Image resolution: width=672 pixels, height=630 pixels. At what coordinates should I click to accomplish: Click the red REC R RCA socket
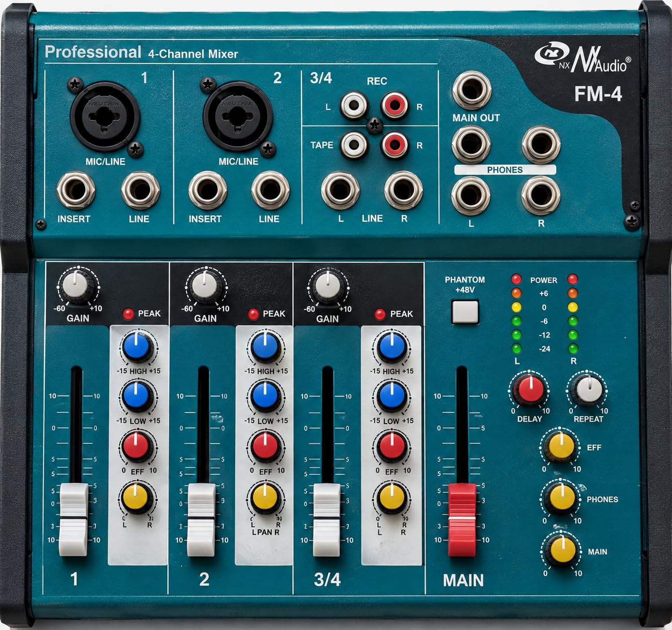395,105
